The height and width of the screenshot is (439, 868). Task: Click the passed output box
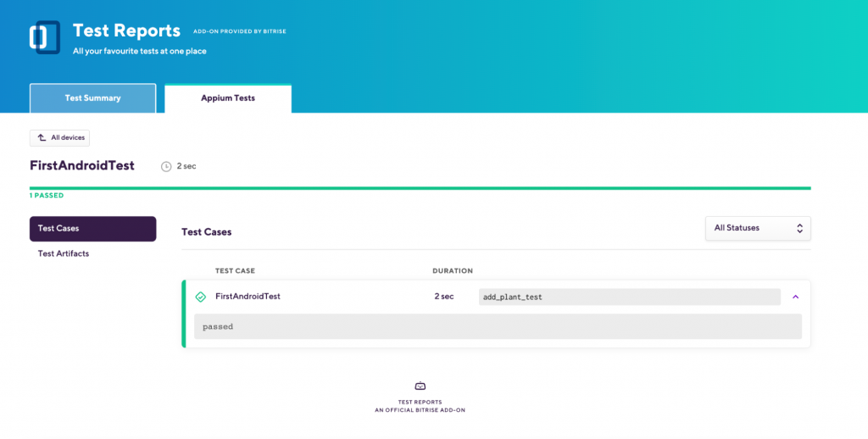point(498,326)
